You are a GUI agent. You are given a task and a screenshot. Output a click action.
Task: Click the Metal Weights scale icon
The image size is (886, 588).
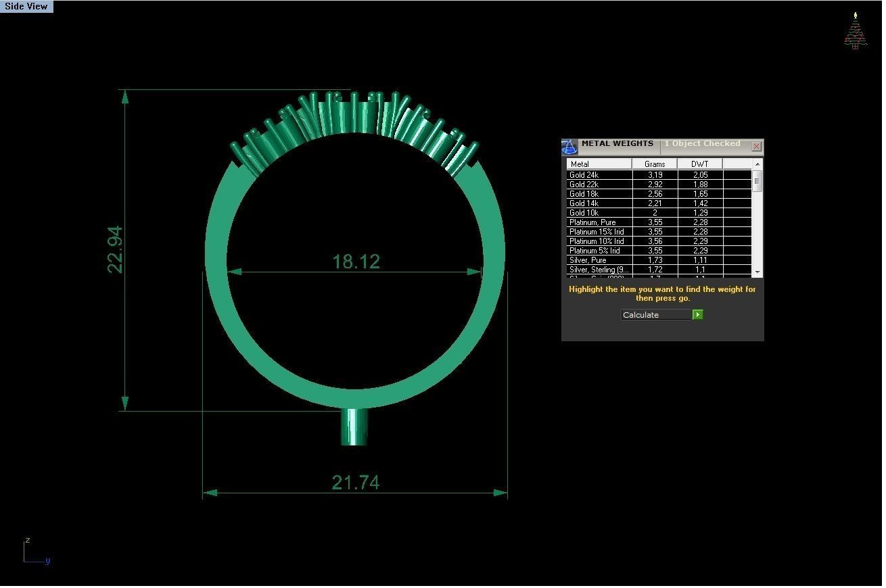[569, 147]
